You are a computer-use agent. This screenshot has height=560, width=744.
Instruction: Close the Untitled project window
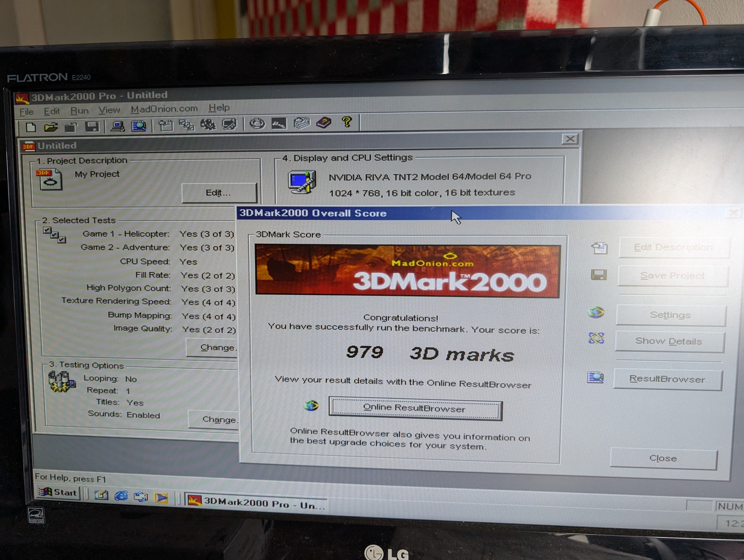[x=570, y=139]
